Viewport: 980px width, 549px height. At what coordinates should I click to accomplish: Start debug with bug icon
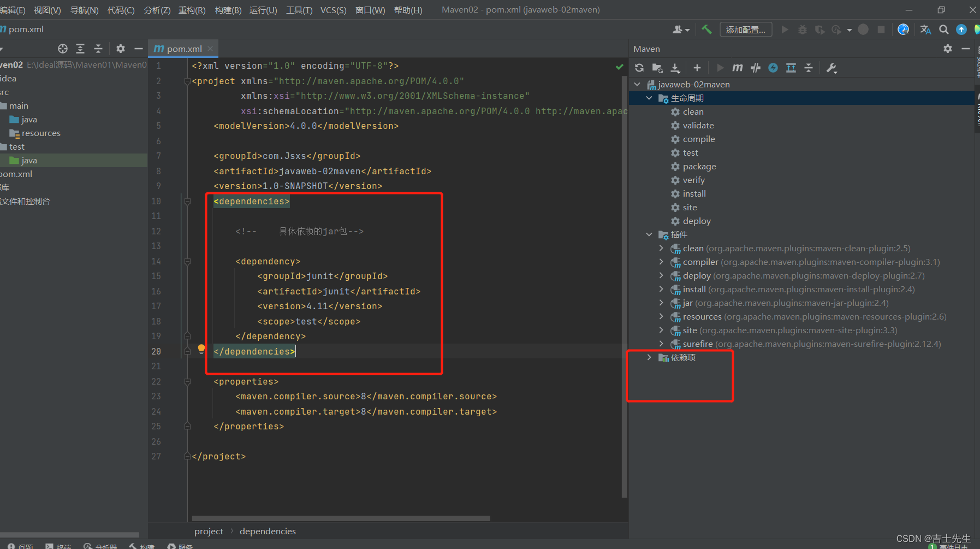point(803,29)
